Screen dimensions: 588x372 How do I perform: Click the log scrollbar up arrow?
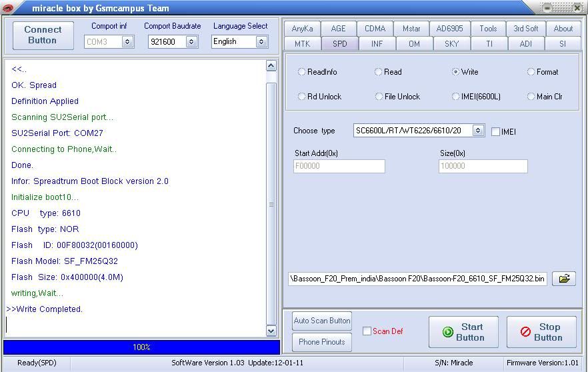tap(271, 65)
